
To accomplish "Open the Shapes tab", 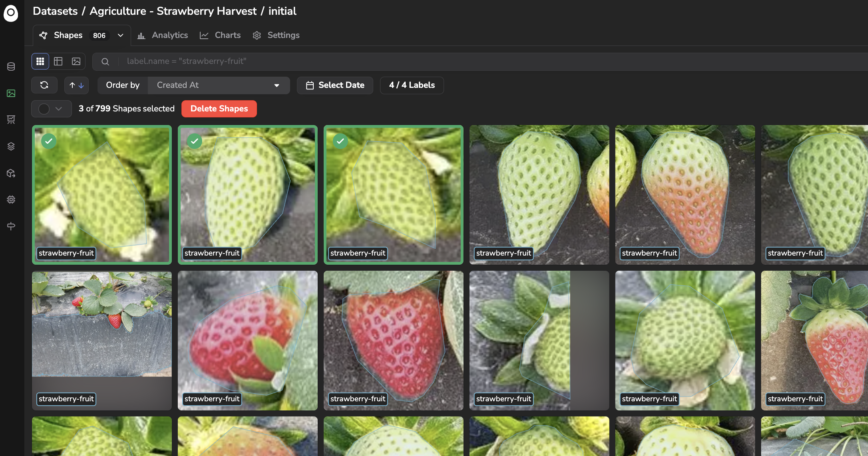I will [82, 35].
